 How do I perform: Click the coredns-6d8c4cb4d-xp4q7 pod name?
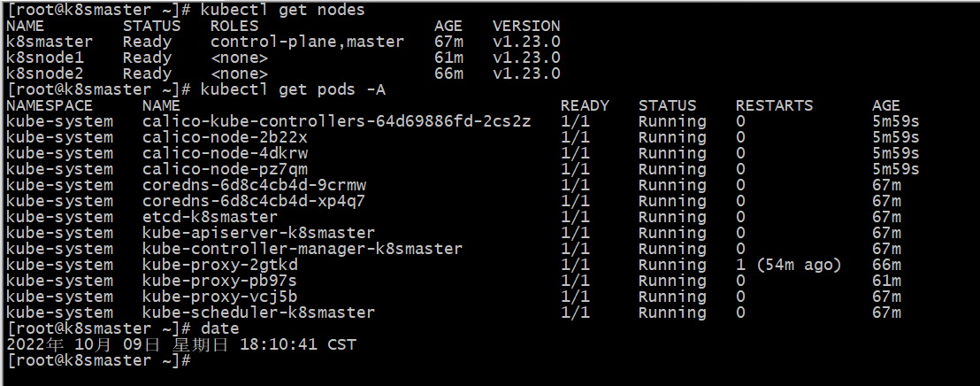[x=254, y=201]
